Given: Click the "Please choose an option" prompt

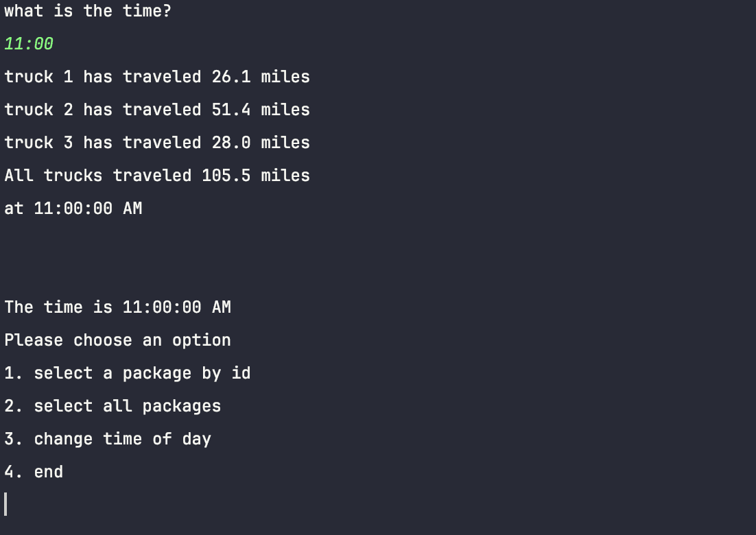Looking at the screenshot, I should [x=117, y=340].
